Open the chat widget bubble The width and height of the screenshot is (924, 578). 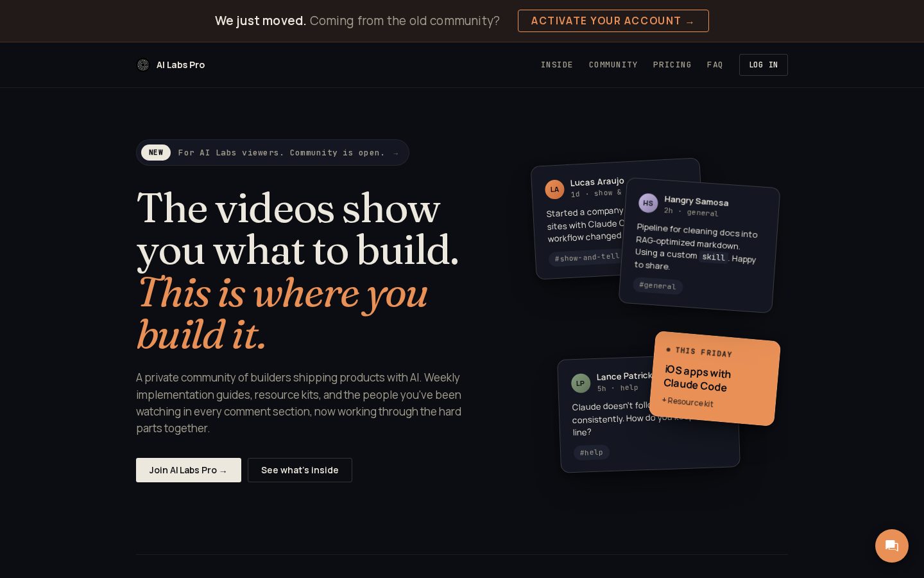[892, 546]
